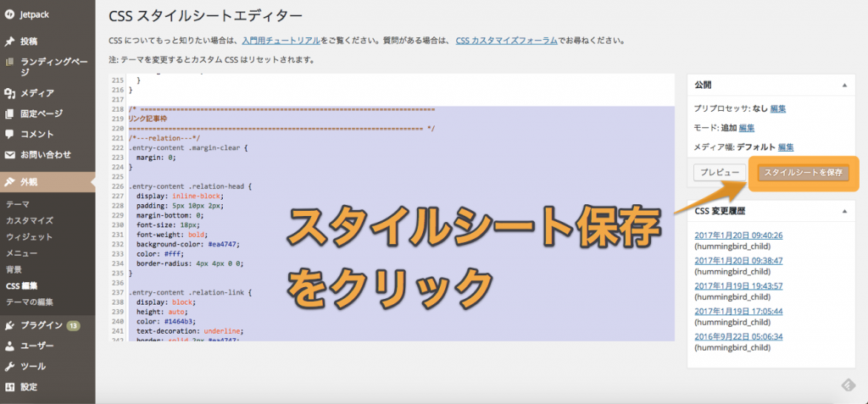Select the メニュー submenu item
The image size is (868, 404).
point(21,253)
